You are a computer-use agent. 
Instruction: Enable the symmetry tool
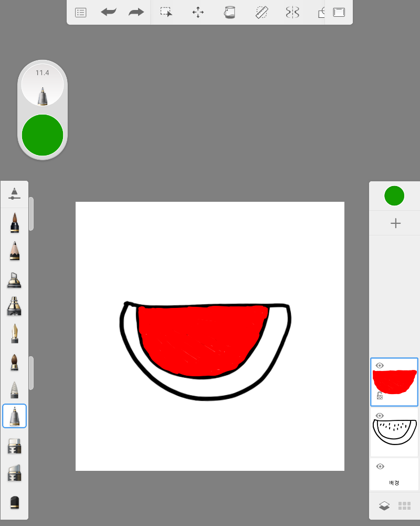[x=292, y=13]
